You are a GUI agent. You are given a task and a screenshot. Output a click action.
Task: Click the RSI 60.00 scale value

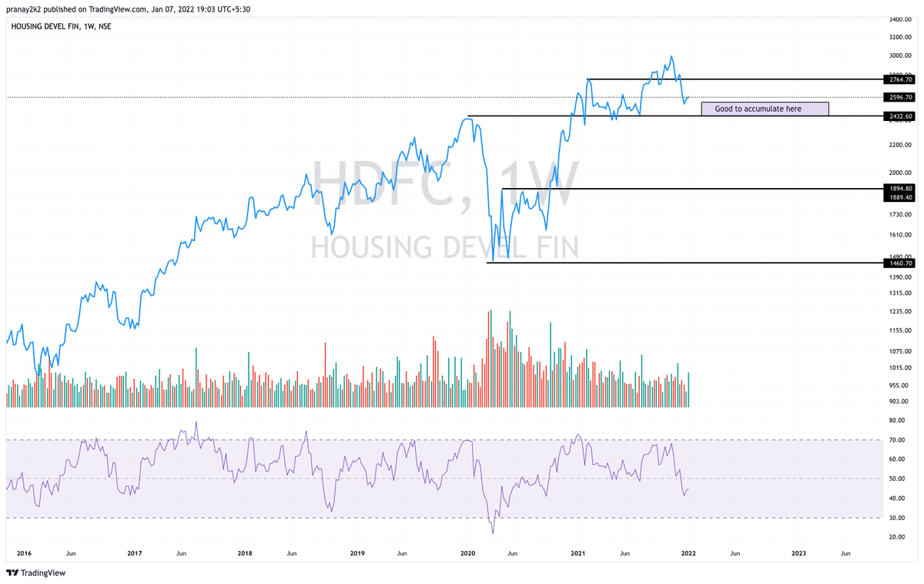[x=896, y=459]
